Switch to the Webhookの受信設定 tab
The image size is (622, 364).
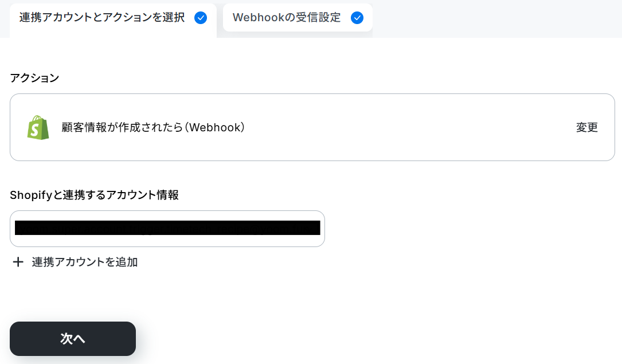point(298,17)
